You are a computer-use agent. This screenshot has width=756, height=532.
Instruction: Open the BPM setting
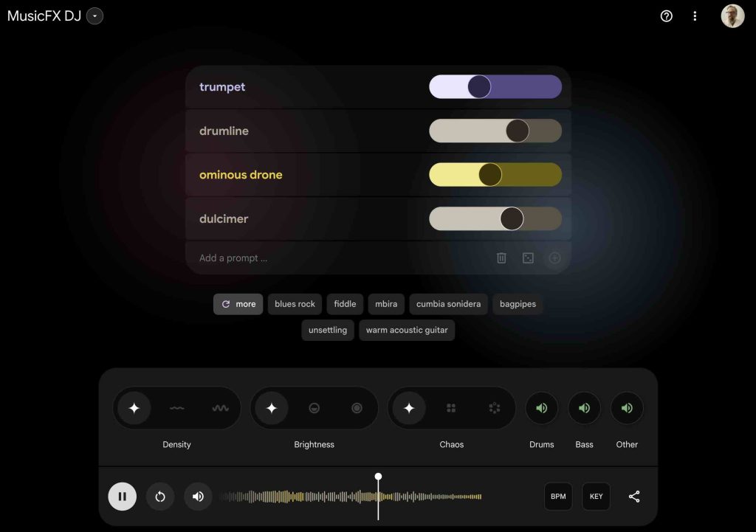(558, 497)
